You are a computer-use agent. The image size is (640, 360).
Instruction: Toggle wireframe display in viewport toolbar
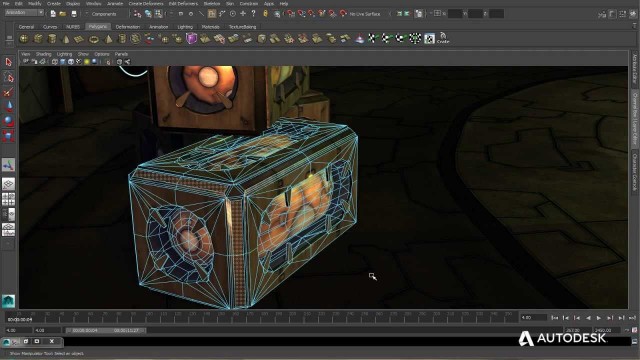coord(55,62)
